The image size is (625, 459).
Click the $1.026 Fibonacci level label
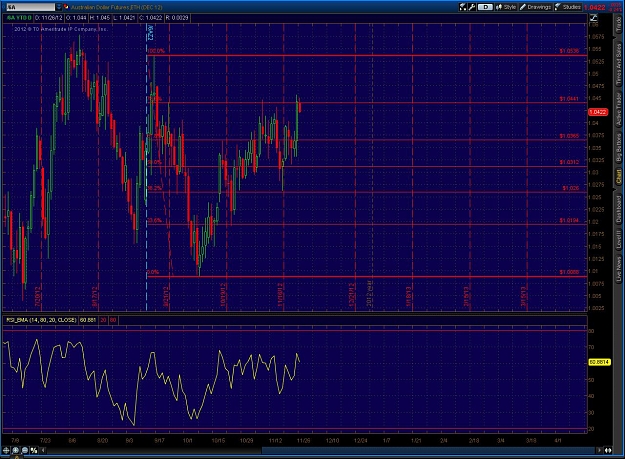571,188
